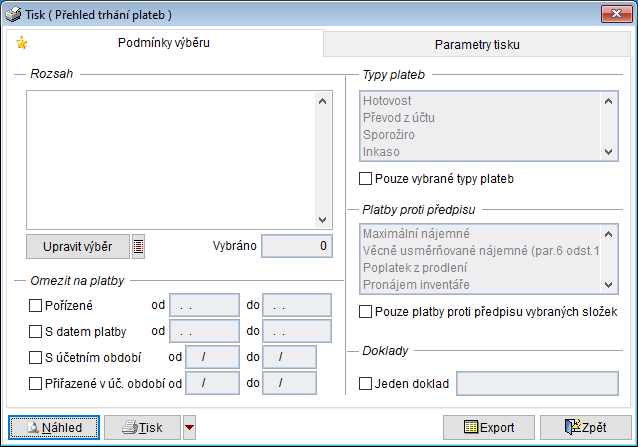This screenshot has width=638, height=447.
Task: Toggle the S datem platby checkbox
Action: click(37, 330)
